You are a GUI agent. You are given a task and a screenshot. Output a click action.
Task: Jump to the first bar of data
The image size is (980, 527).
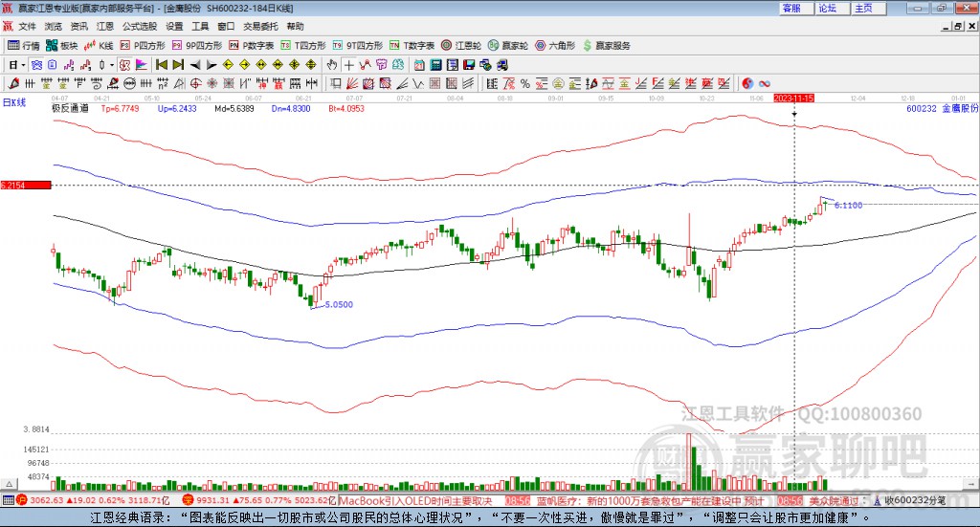(161, 65)
